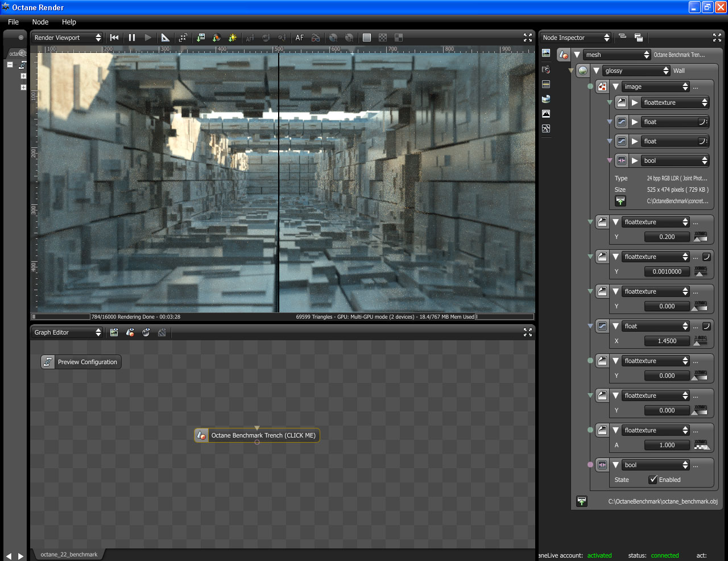728x561 pixels.
Task: Open the File menu
Action: click(x=14, y=22)
